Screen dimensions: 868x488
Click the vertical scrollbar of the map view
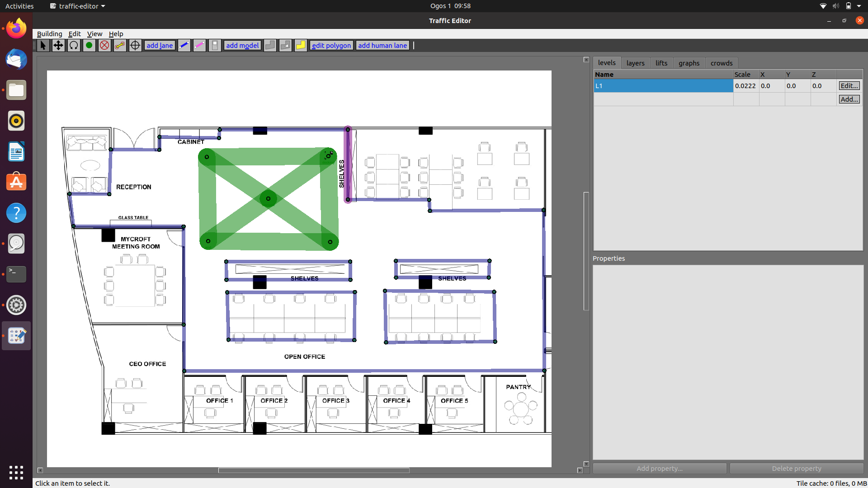coord(586,251)
